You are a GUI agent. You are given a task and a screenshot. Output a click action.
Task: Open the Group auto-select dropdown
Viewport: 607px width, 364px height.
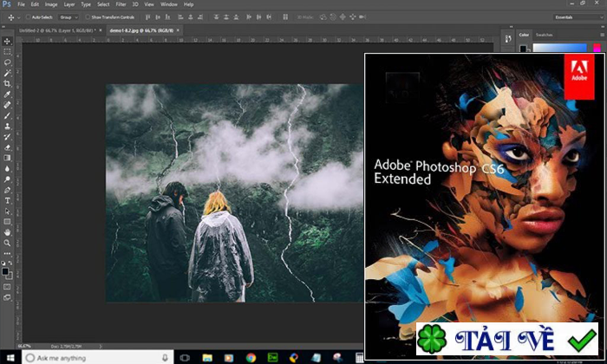[x=68, y=16]
